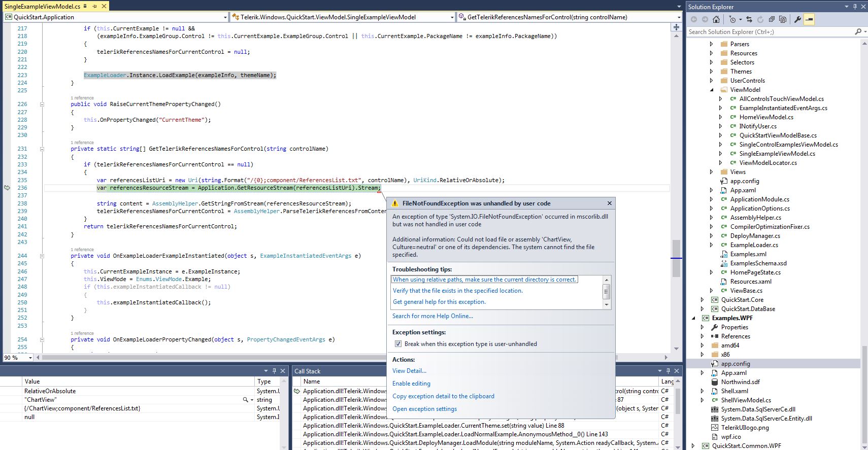Click the search magnifier in Solution Explorer
Viewport: 868px width, 450px height.
pyautogui.click(x=857, y=31)
